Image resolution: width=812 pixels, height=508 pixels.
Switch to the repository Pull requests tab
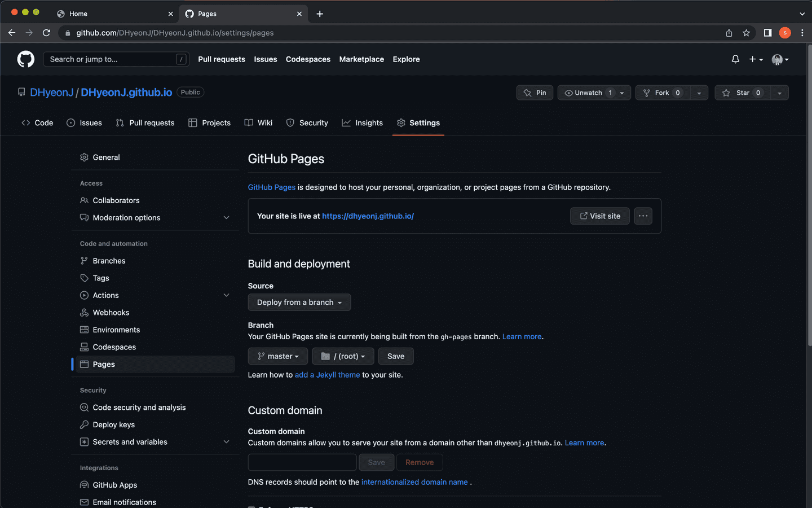pyautogui.click(x=145, y=122)
